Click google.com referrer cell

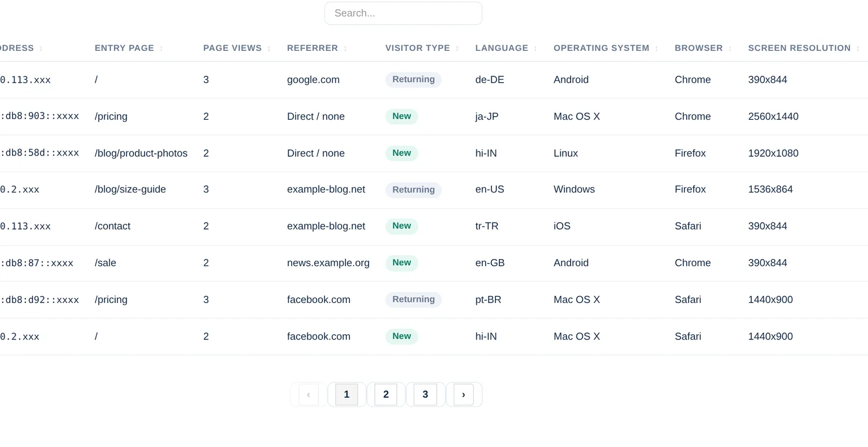point(313,80)
